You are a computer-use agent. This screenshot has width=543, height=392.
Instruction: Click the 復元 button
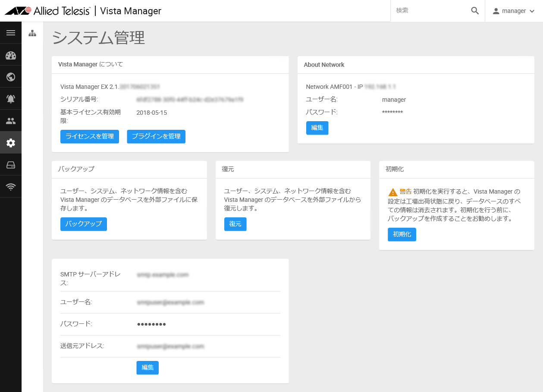click(235, 224)
